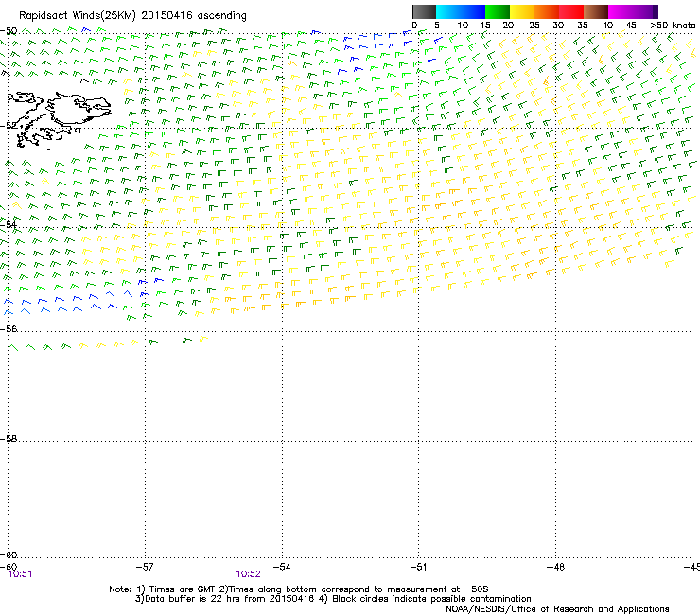Click the latitude label '-50'

pos(9,31)
